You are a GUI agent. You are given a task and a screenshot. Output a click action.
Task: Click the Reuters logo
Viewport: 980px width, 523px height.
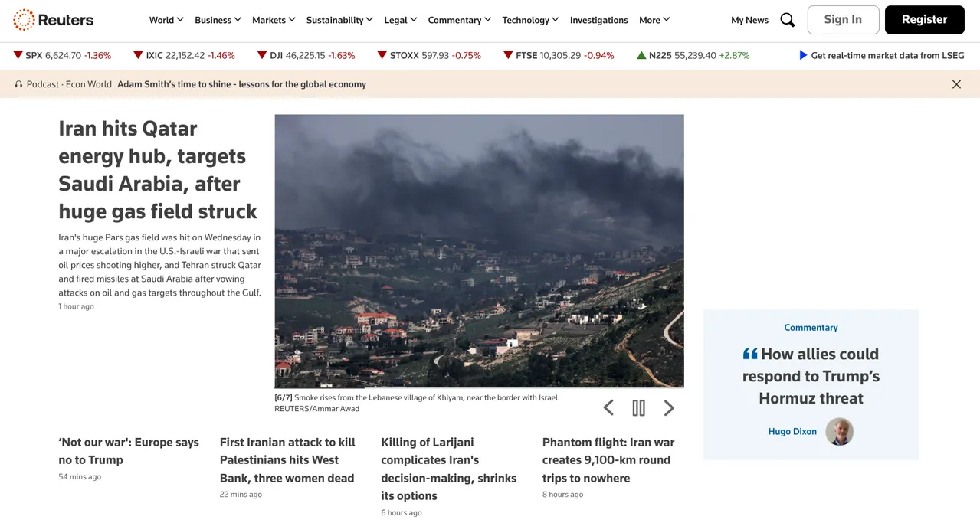[52, 20]
